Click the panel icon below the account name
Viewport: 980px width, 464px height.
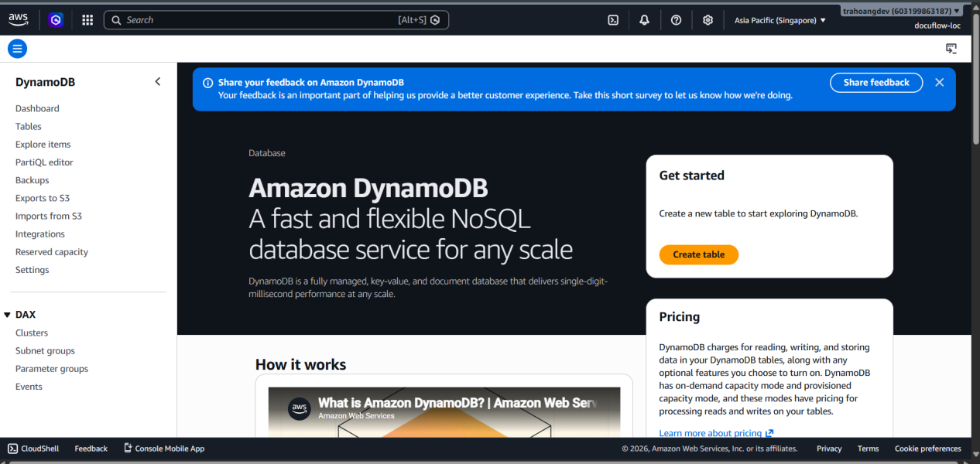pyautogui.click(x=951, y=49)
